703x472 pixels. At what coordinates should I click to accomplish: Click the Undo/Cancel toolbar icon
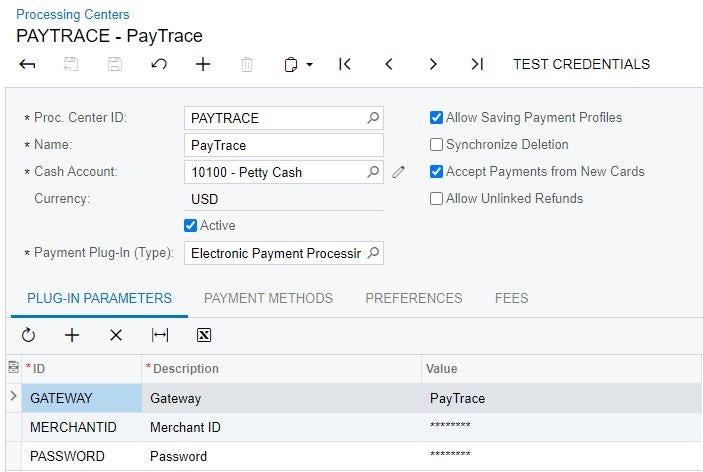point(159,65)
